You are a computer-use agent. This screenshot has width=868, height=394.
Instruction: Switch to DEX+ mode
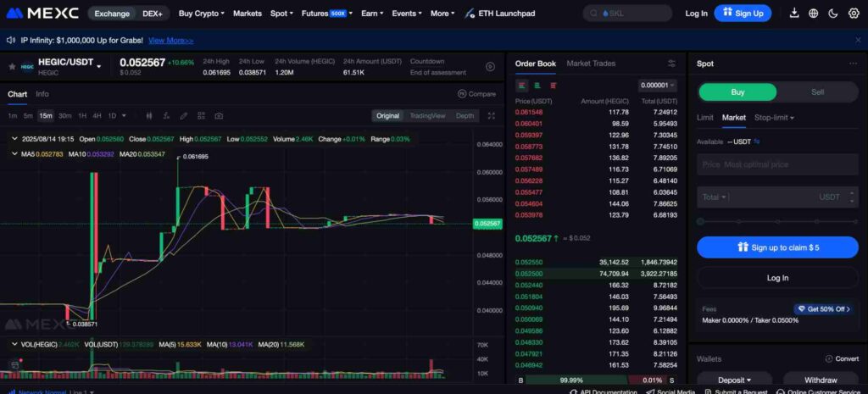click(153, 14)
